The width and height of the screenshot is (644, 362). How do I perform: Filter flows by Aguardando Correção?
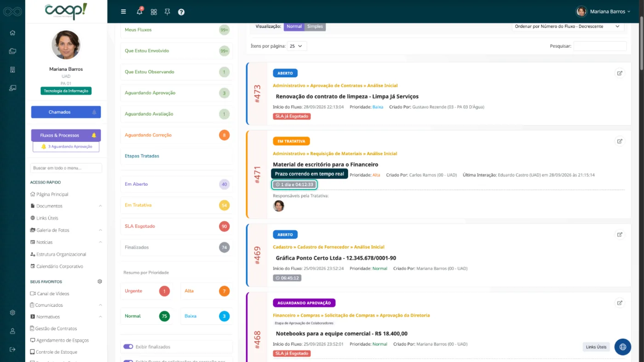[177, 135]
